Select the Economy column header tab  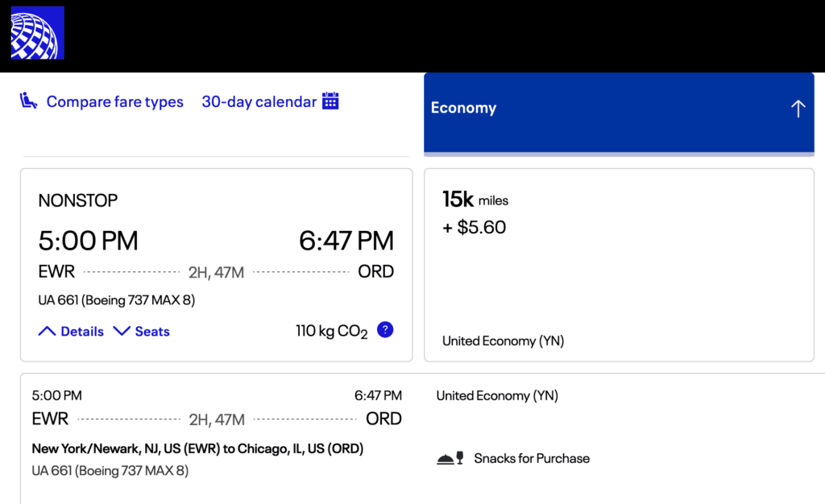pos(464,108)
